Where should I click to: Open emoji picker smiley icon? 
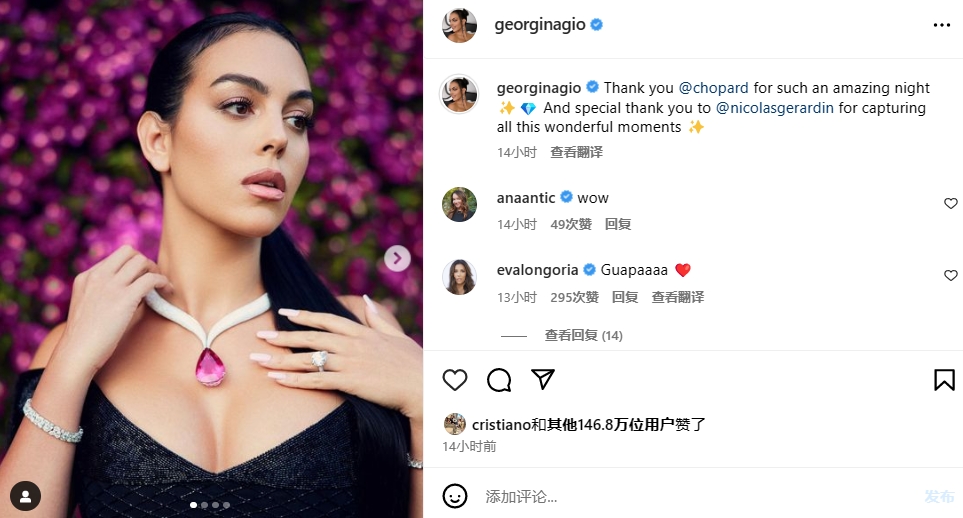[x=454, y=496]
